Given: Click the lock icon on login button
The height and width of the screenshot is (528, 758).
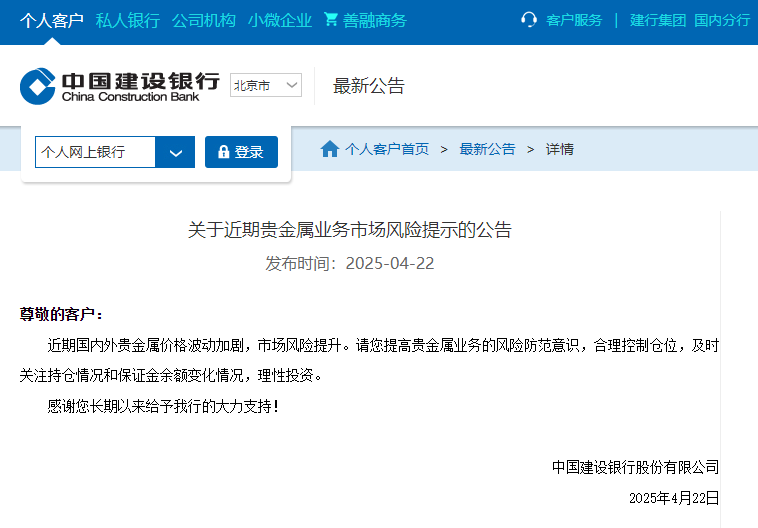Looking at the screenshot, I should [223, 152].
